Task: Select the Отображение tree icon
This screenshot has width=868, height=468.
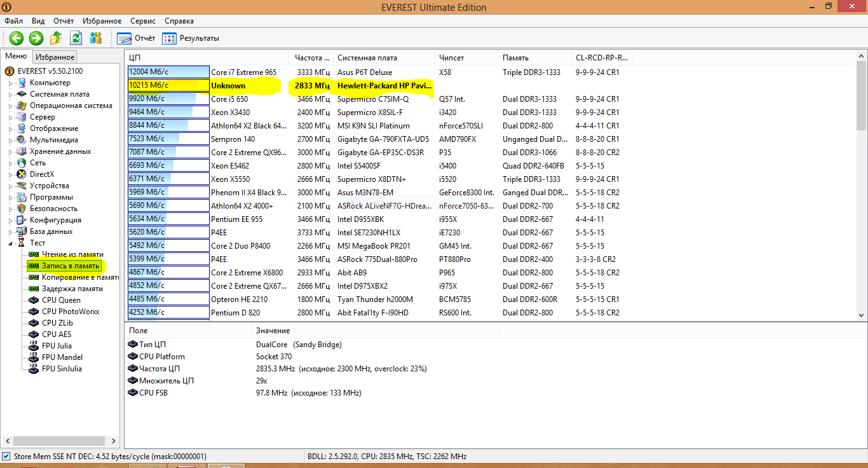Action: pyautogui.click(x=22, y=128)
